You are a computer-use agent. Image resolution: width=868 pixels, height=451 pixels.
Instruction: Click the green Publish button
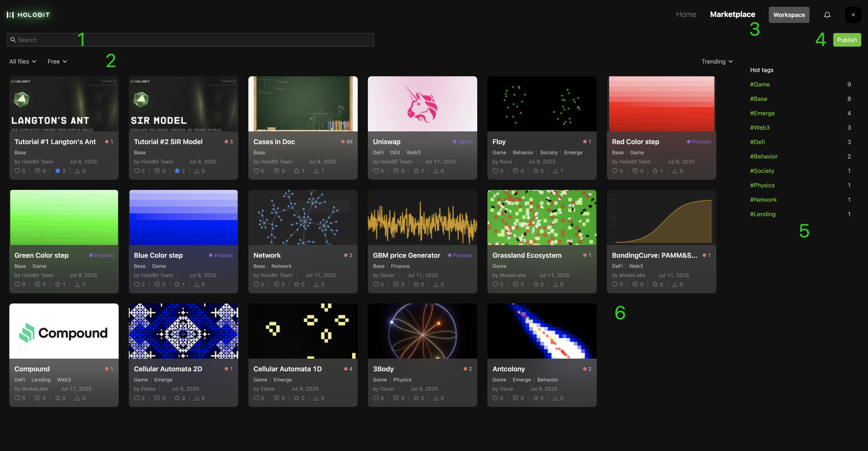point(847,40)
